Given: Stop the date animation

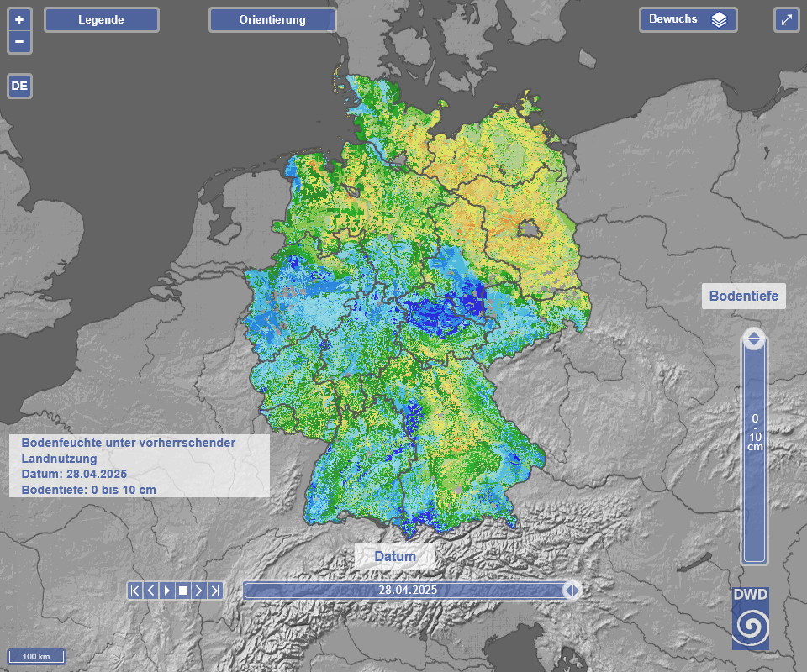Looking at the screenshot, I should pyautogui.click(x=183, y=591).
